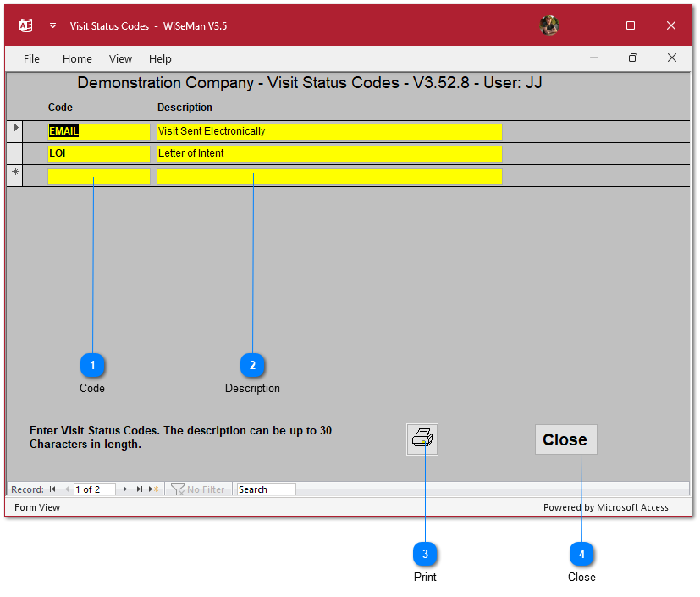
Task: Open the View menu
Action: pyautogui.click(x=120, y=58)
